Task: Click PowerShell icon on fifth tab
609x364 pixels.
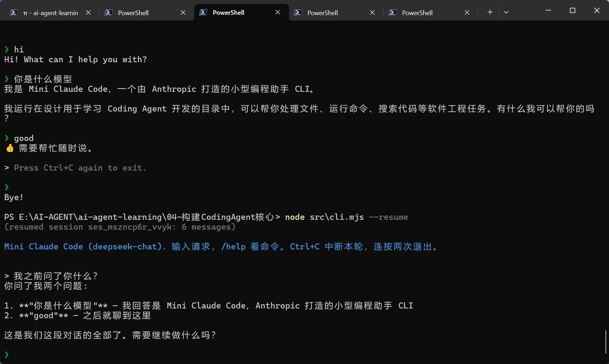Action: pyautogui.click(x=393, y=13)
